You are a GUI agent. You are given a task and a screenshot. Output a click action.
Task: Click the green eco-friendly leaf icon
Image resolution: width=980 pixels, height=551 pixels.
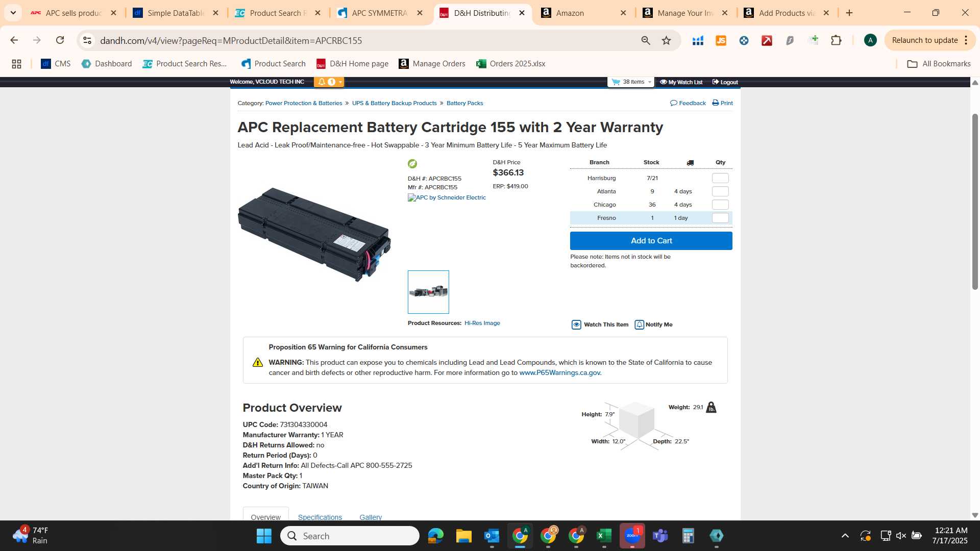[x=412, y=164]
